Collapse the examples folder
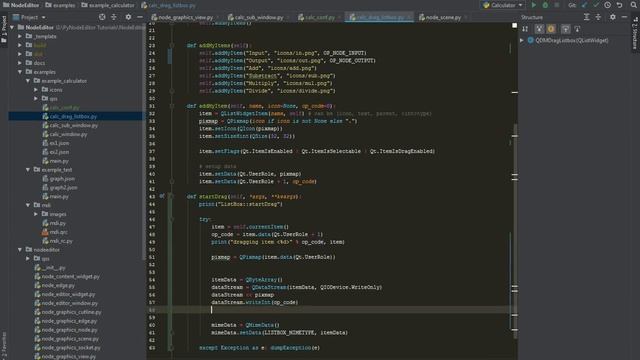 coord(20,72)
